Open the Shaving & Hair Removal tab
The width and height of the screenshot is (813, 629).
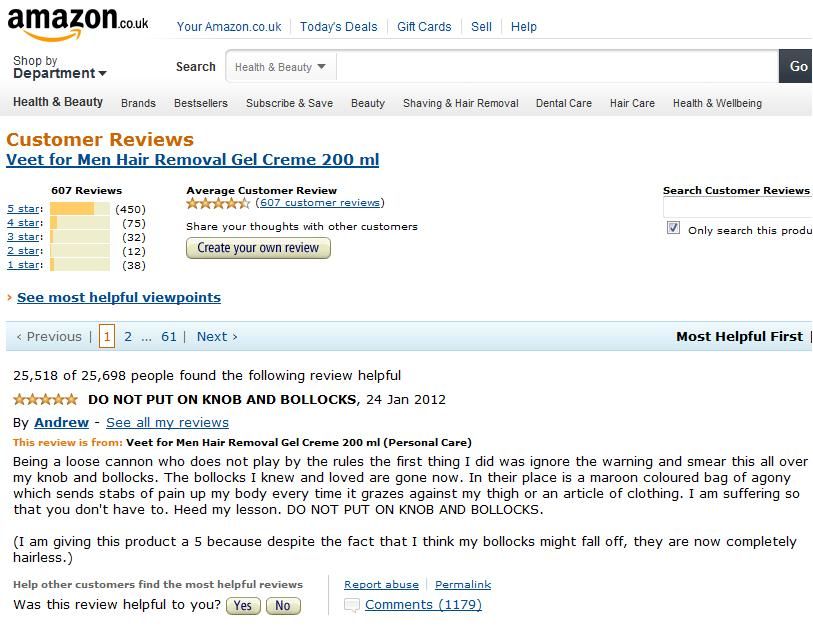coord(460,103)
